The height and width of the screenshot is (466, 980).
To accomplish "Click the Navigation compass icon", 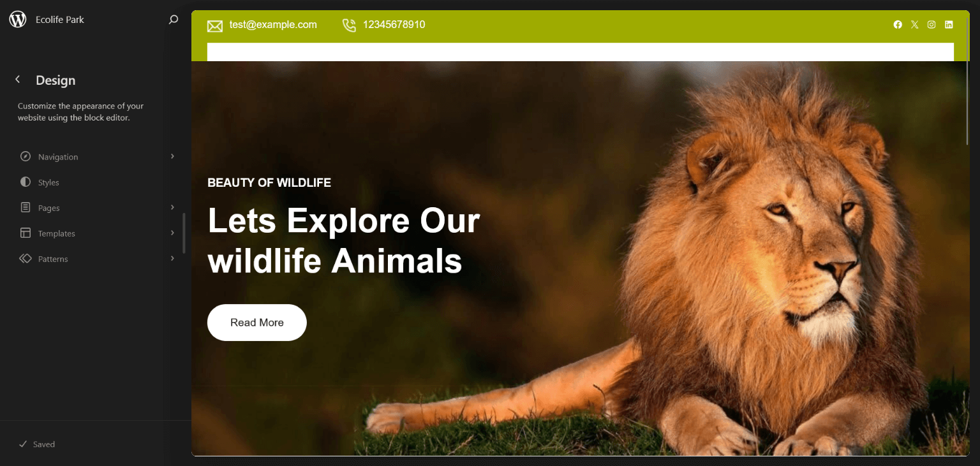I will click(26, 157).
